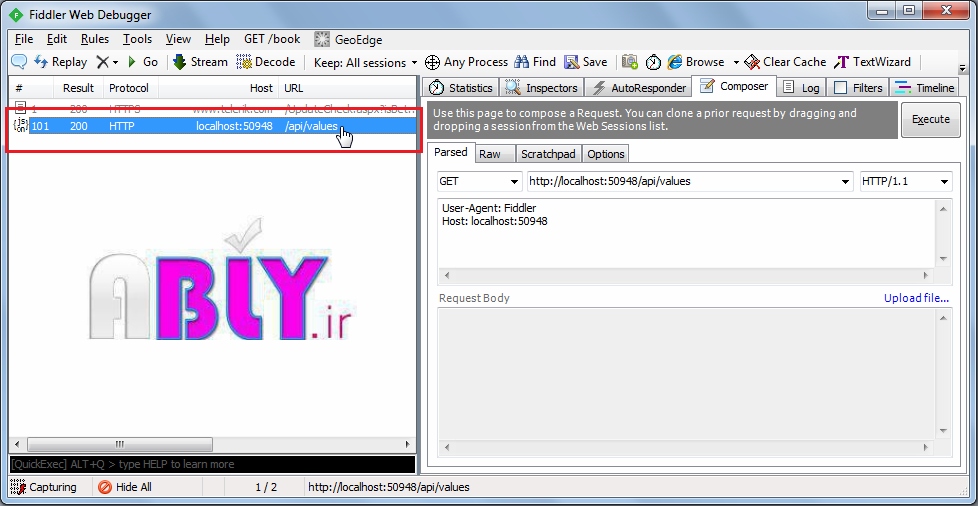Open the Remove sessions dropdown arrow
This screenshot has width=978, height=506.
[x=115, y=62]
